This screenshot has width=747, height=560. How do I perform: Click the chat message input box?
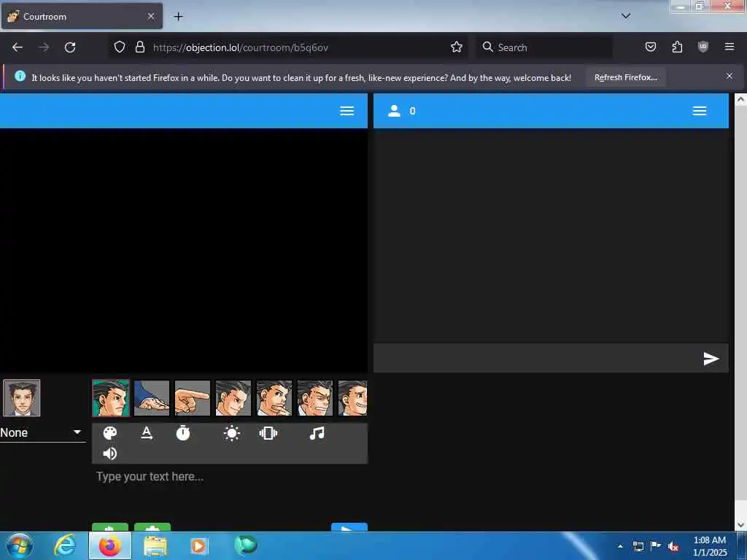click(x=538, y=358)
